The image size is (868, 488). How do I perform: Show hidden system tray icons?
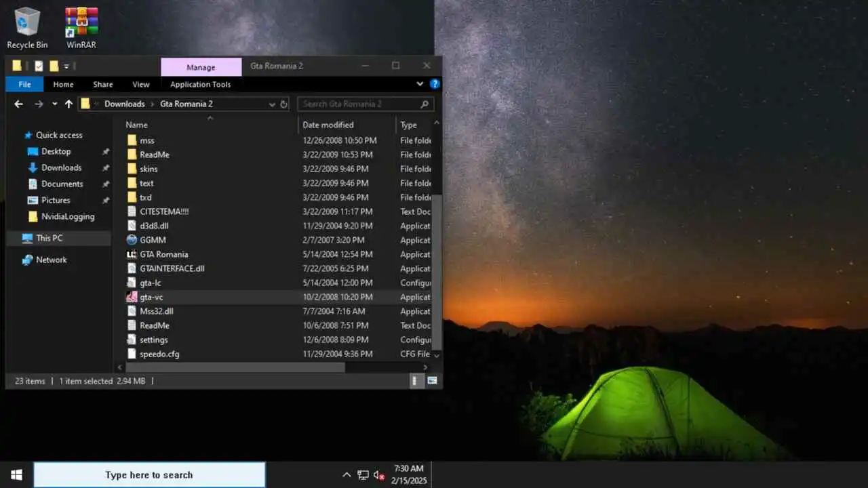pyautogui.click(x=346, y=475)
